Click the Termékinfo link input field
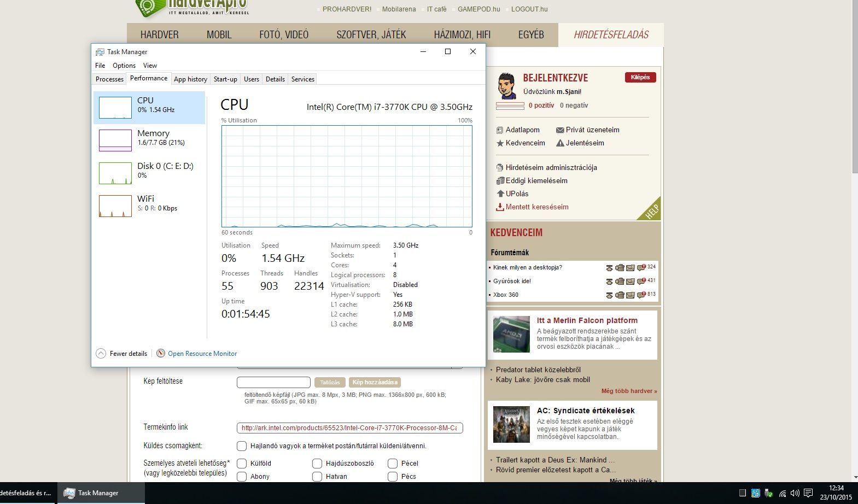The image size is (858, 504). point(349,428)
